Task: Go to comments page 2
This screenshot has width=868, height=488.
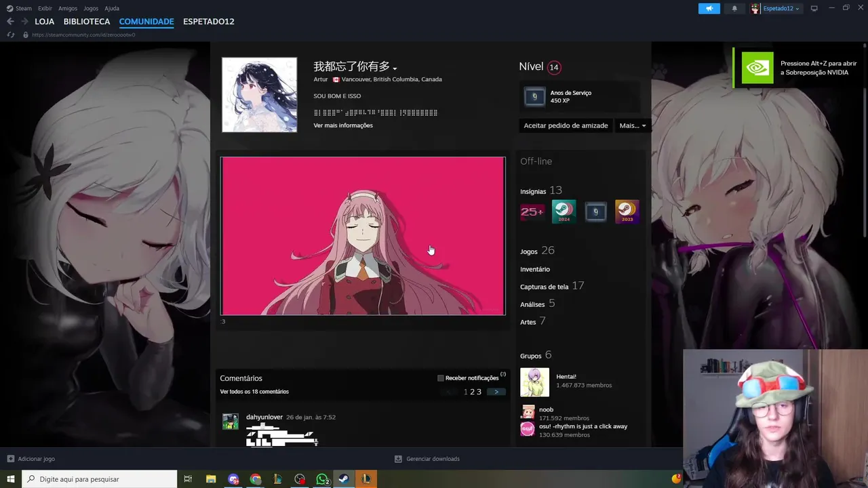Action: [x=473, y=392]
